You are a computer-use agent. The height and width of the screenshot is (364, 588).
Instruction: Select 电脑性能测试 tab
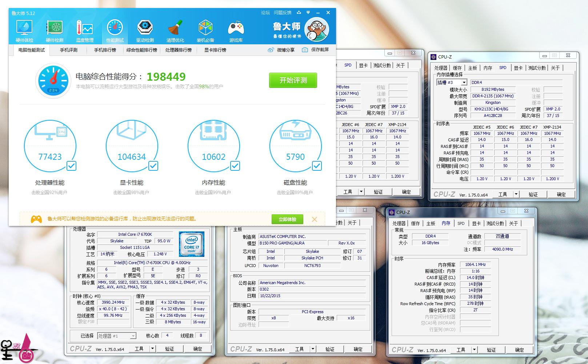[32, 50]
